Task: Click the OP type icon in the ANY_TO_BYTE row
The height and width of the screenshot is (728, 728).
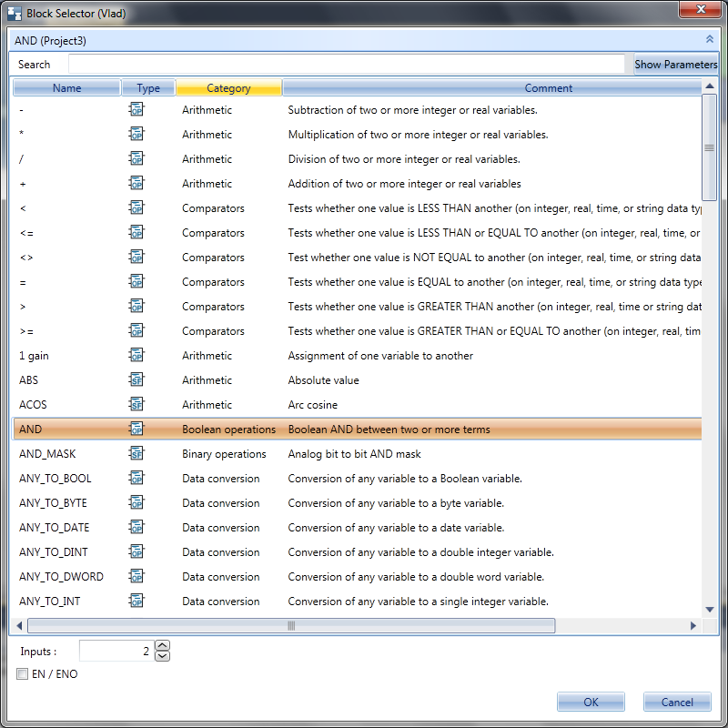Action: pyautogui.click(x=136, y=503)
